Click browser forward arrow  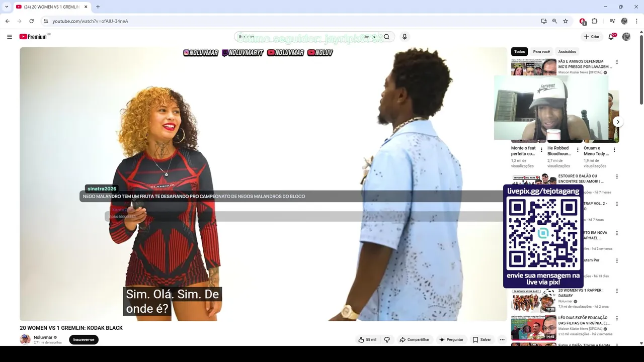20,21
